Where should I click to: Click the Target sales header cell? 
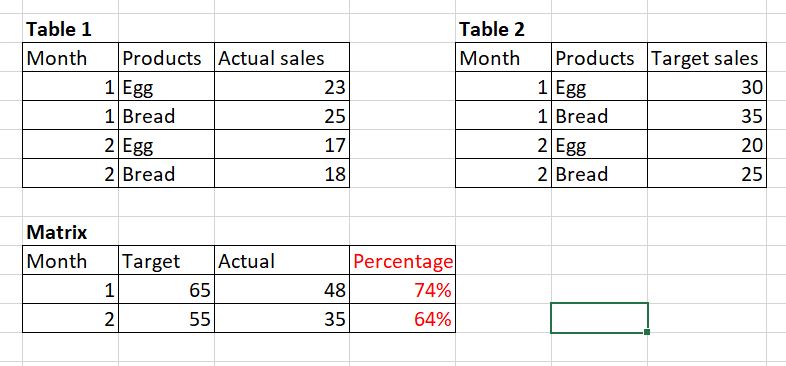pos(707,58)
